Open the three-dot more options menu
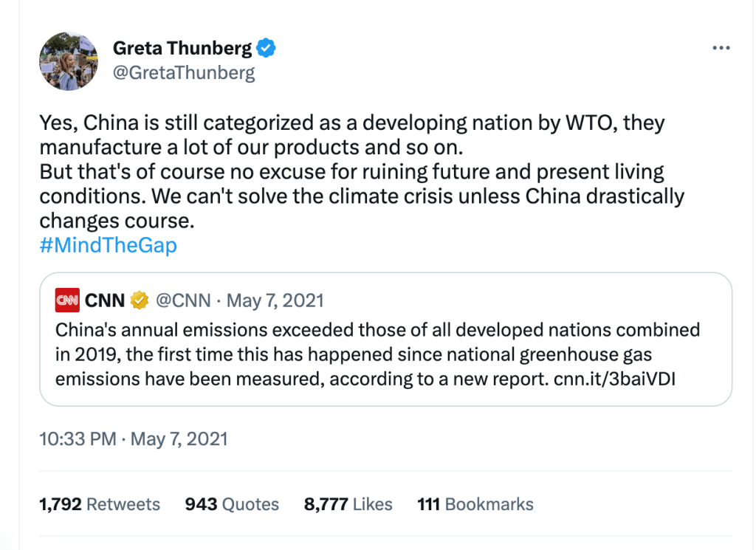This screenshot has width=756, height=550. [721, 48]
